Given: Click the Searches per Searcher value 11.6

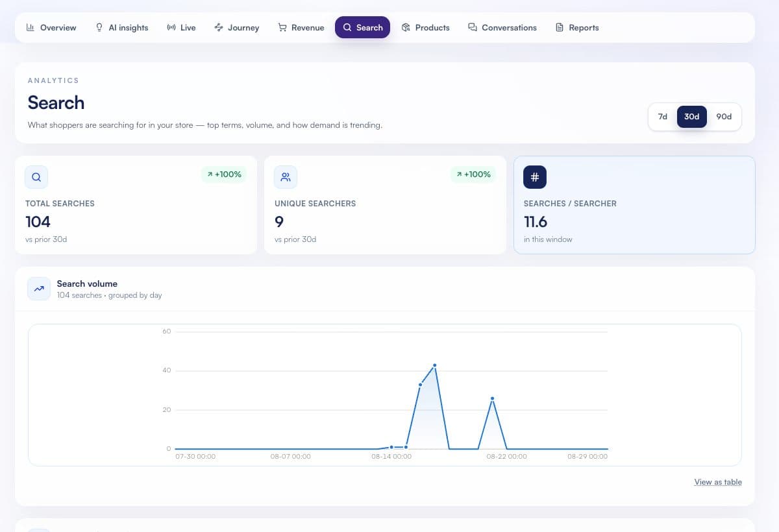Looking at the screenshot, I should (x=536, y=222).
